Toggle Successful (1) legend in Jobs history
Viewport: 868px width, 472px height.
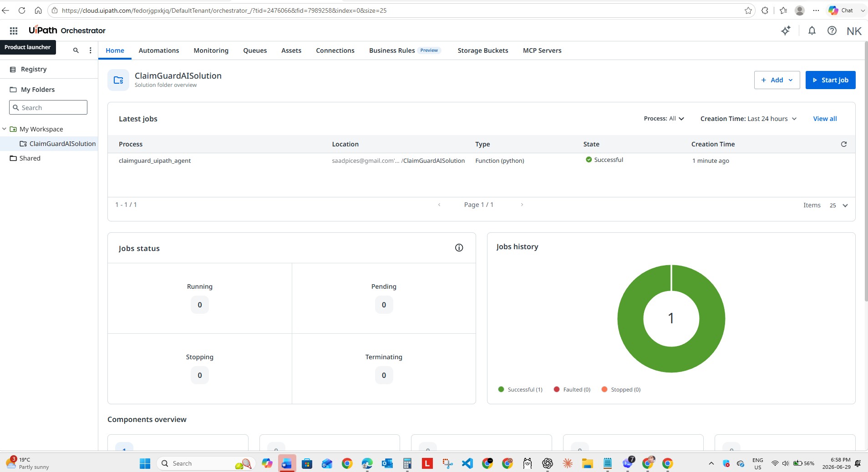520,390
